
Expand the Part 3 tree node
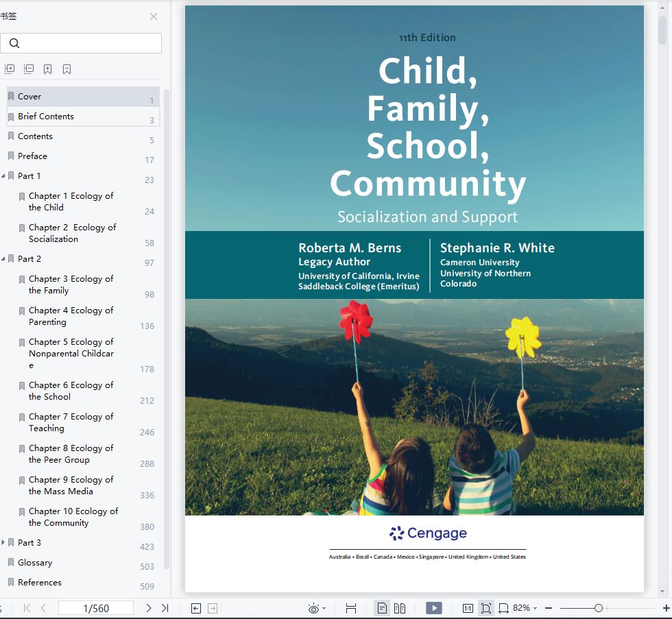tap(3, 542)
